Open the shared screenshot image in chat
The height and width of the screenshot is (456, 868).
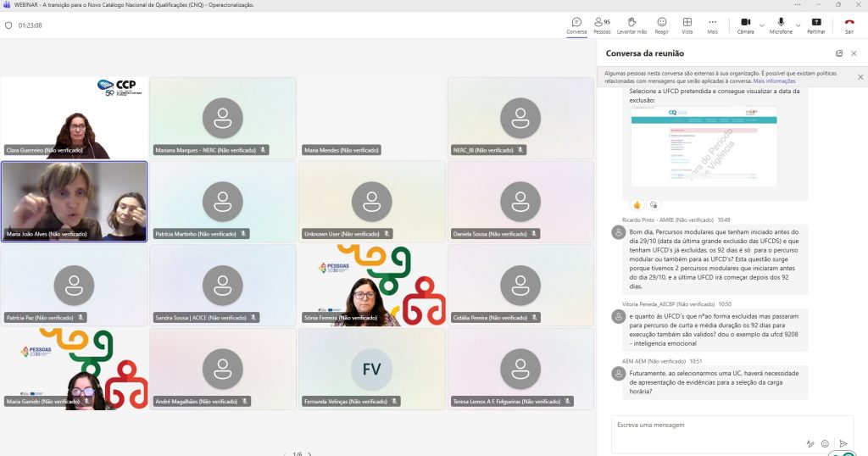pyautogui.click(x=704, y=146)
